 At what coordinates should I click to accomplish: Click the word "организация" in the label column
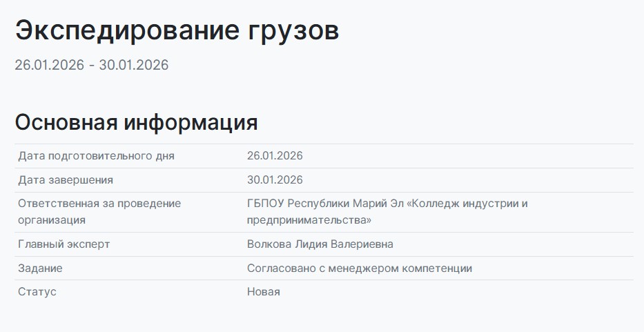tap(52, 220)
